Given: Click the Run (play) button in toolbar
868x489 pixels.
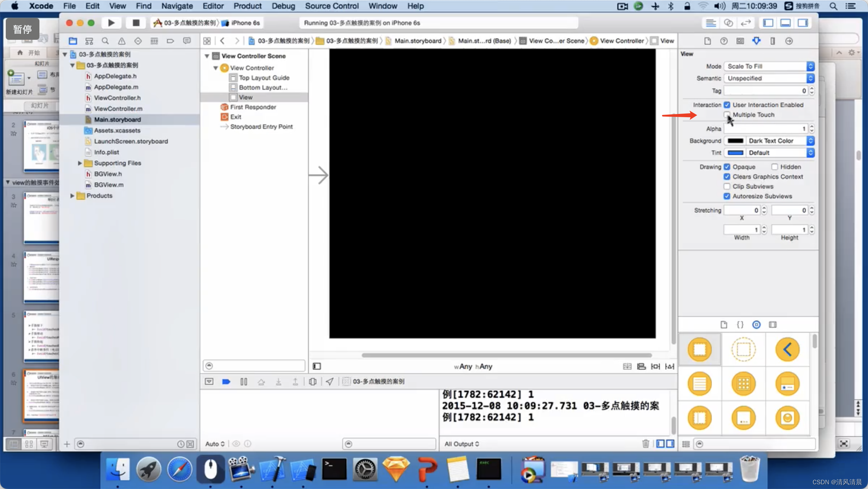Looking at the screenshot, I should [x=111, y=23].
